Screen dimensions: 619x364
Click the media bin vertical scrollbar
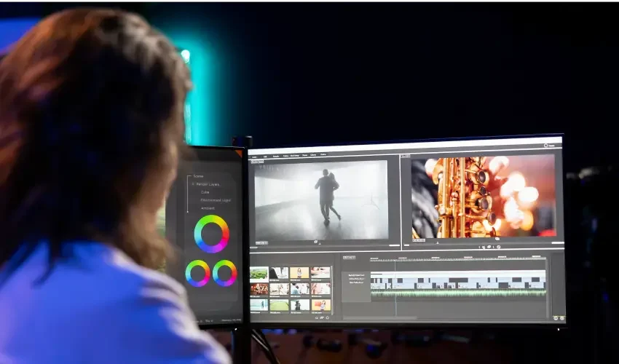tap(332, 290)
